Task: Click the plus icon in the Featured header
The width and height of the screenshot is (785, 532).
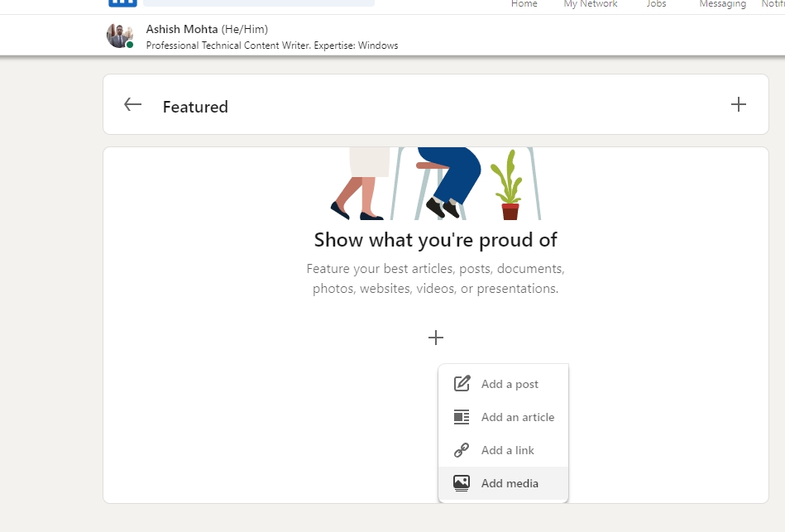Action: point(739,104)
